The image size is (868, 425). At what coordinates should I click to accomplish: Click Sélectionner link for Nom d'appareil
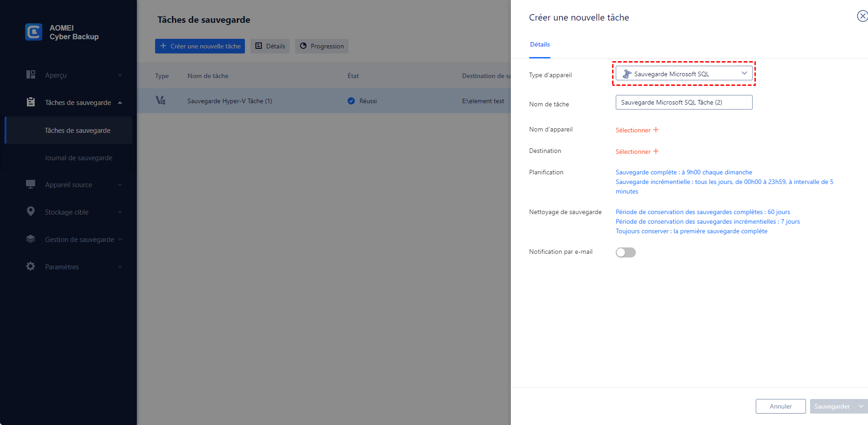(x=633, y=130)
